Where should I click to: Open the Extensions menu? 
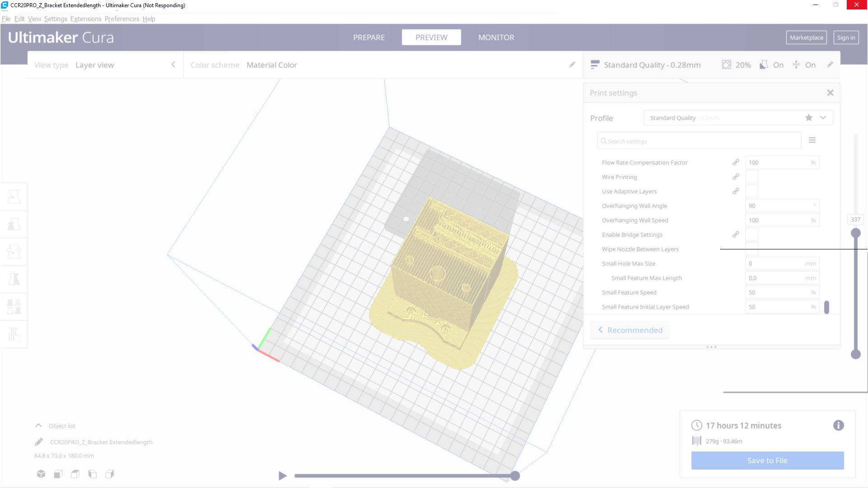(85, 19)
